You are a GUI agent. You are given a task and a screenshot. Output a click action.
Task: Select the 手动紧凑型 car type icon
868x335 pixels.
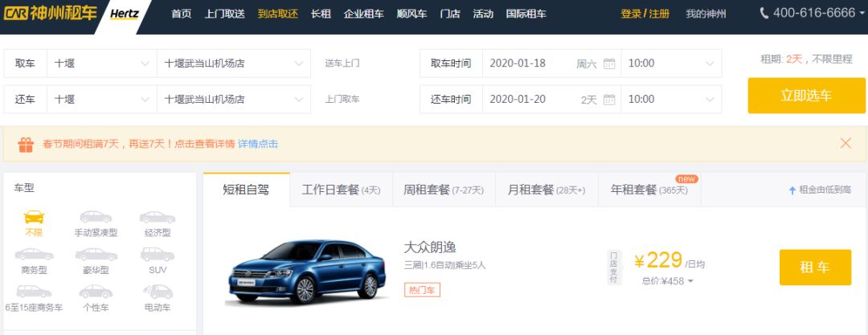(x=96, y=216)
